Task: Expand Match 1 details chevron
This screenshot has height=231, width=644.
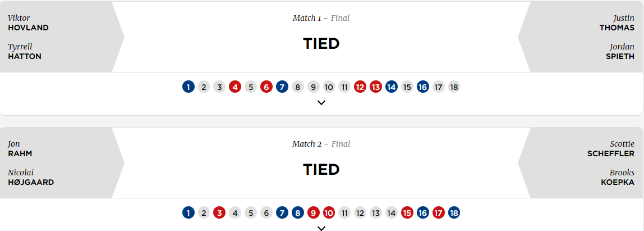Action: [x=321, y=103]
